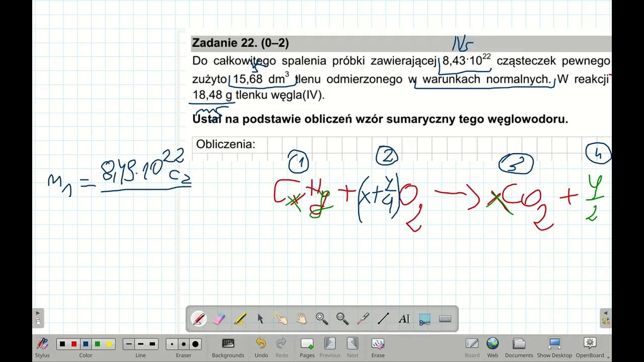Set medium eraser size
Viewport: 644px width, 362px height.
(184, 344)
